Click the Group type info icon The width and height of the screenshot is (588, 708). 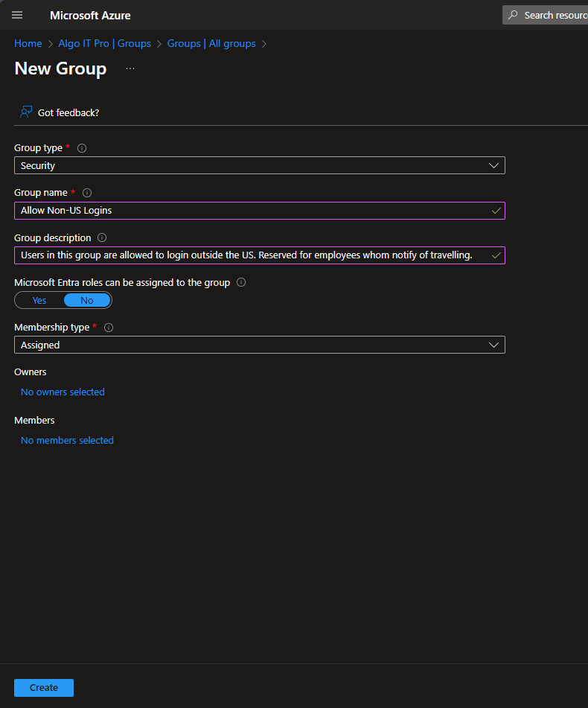tap(82, 148)
